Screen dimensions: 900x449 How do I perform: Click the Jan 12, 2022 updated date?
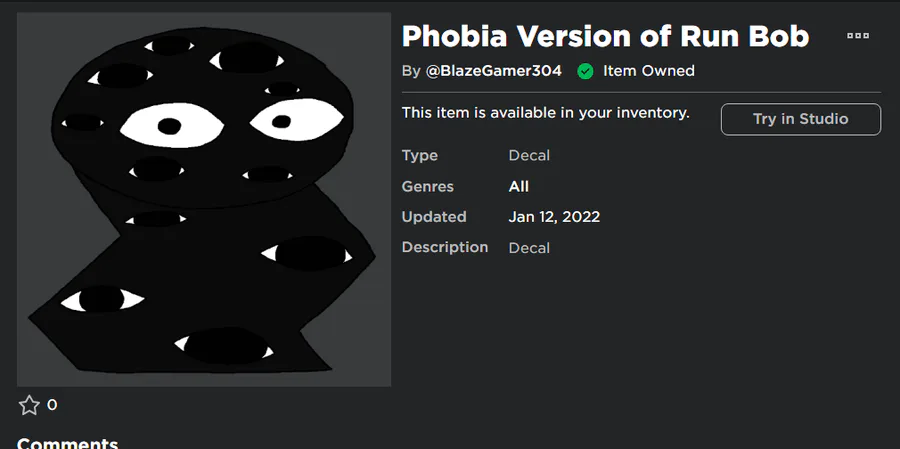coord(554,217)
